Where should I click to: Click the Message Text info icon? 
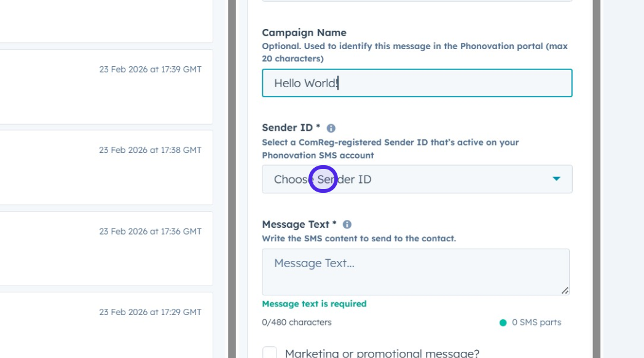(x=347, y=225)
